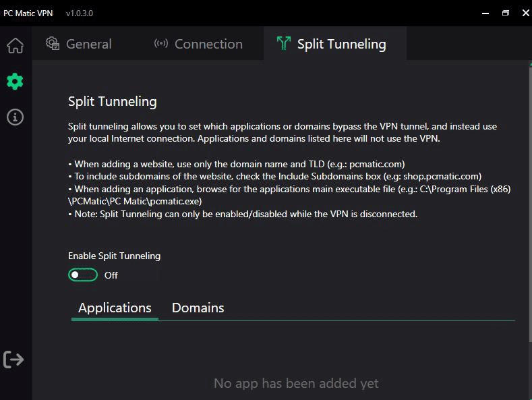532x400 pixels.
Task: Click the logout arrow icon
Action: point(13,360)
